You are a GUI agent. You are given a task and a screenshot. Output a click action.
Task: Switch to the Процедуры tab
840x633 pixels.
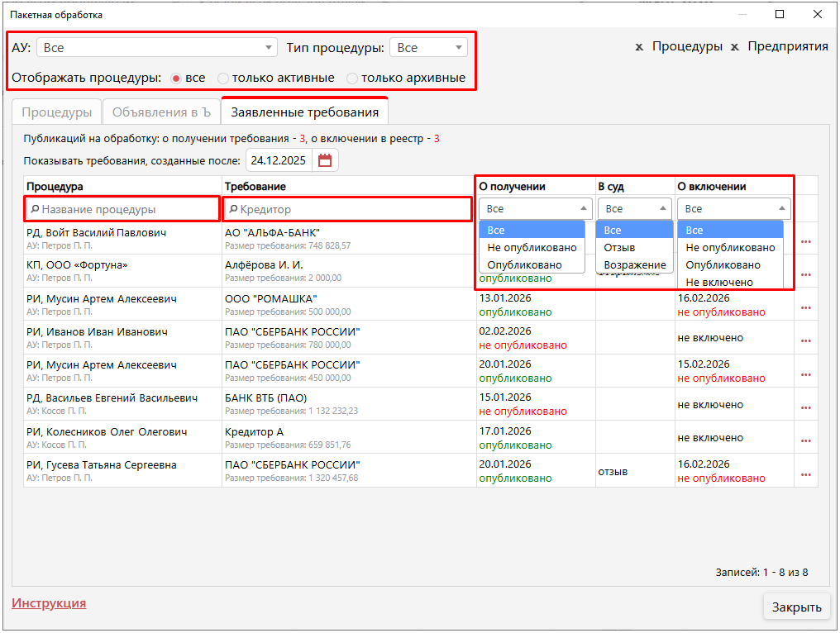click(x=56, y=112)
